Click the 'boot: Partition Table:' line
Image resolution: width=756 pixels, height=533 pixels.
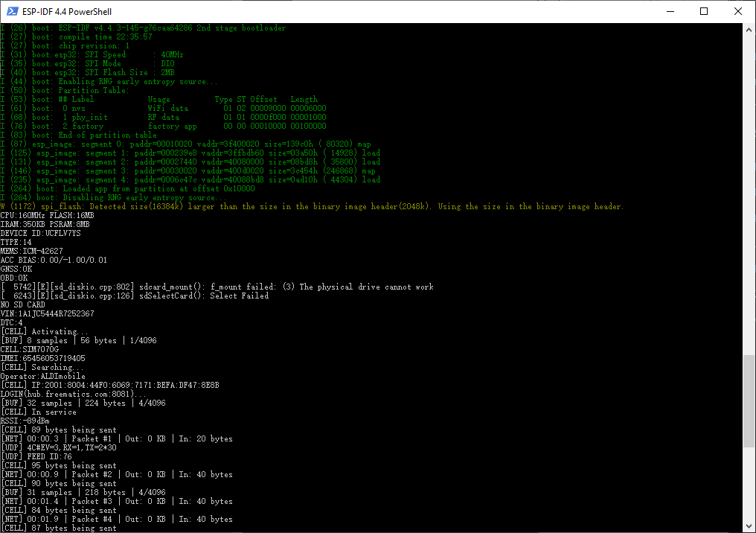pyautogui.click(x=65, y=90)
